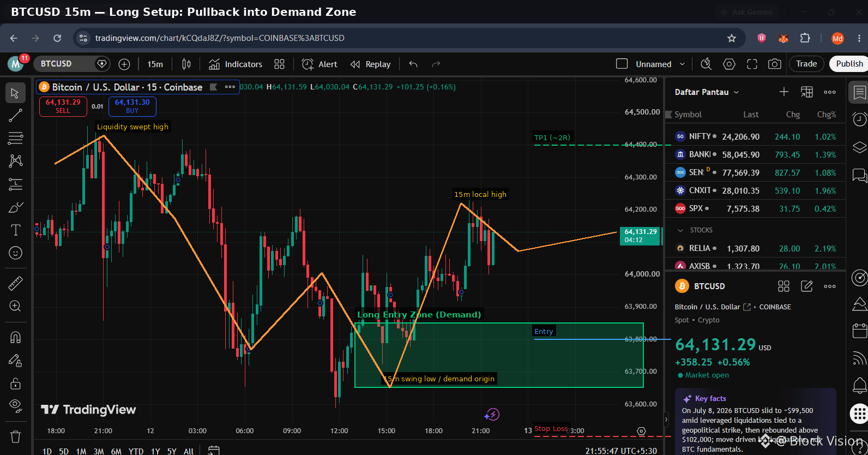
Task: Hide all drawings with the eye icon
Action: coord(15,405)
